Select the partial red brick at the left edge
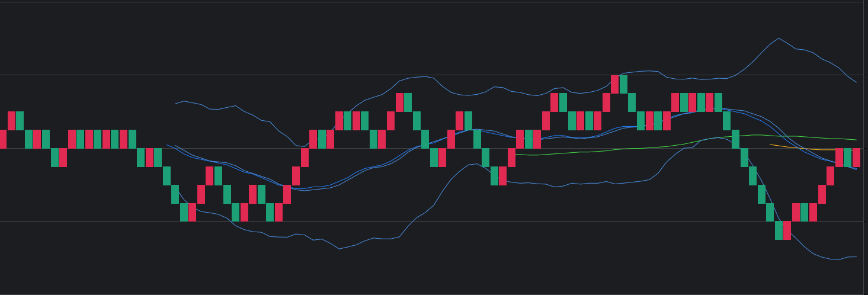The image size is (868, 295). coord(3,139)
